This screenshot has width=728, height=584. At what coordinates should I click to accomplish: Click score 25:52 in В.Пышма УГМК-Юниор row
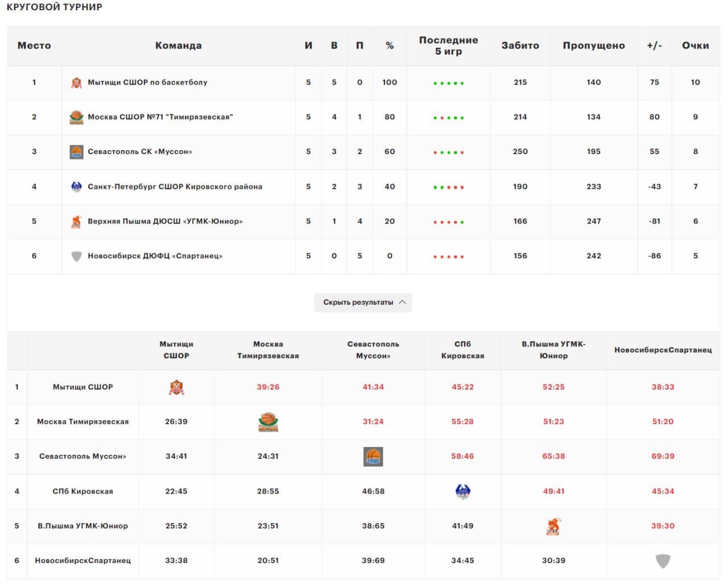click(x=176, y=527)
